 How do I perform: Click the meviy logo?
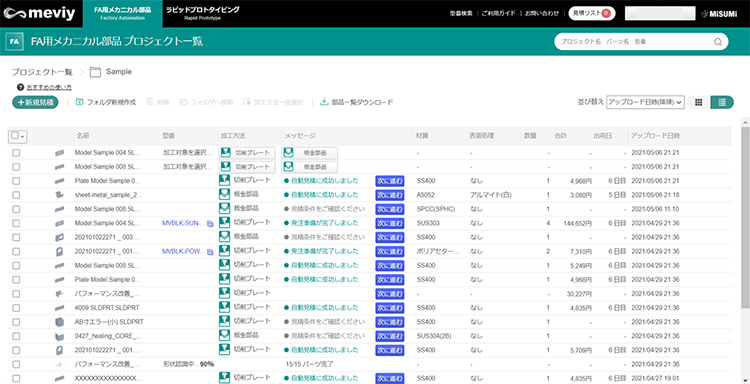click(x=39, y=14)
